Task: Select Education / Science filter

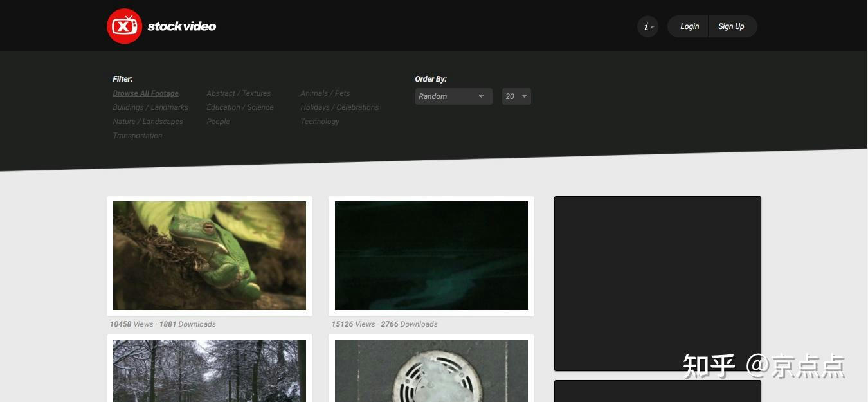Action: [240, 107]
